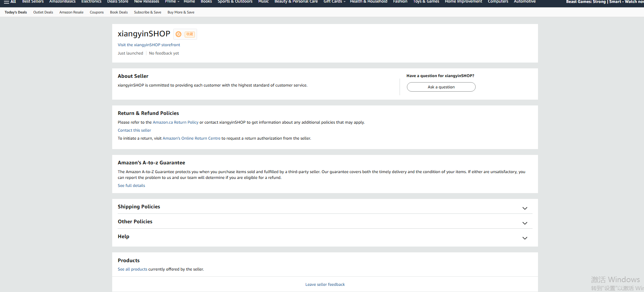The image size is (644, 292).
Task: Go to Home Improvement
Action: click(463, 2)
